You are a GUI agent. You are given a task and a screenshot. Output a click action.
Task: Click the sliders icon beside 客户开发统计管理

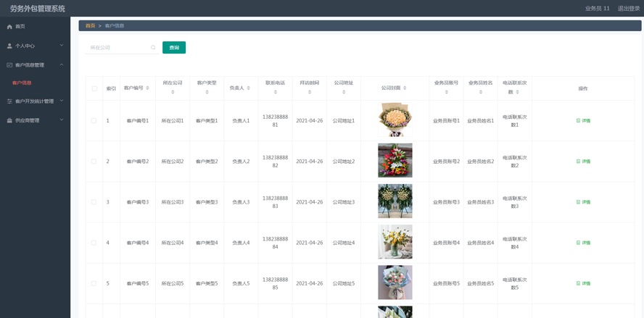point(9,101)
